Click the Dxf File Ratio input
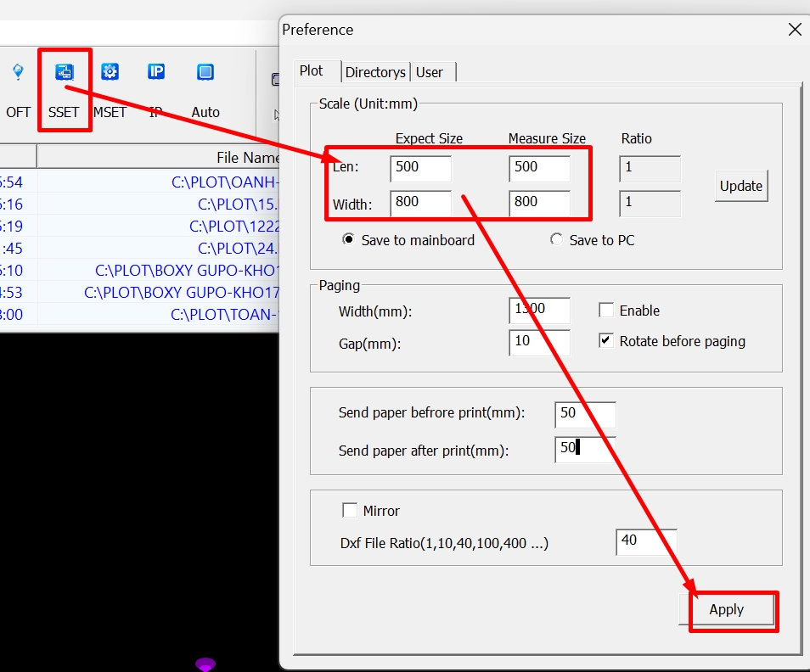This screenshot has height=672, width=810. click(645, 540)
